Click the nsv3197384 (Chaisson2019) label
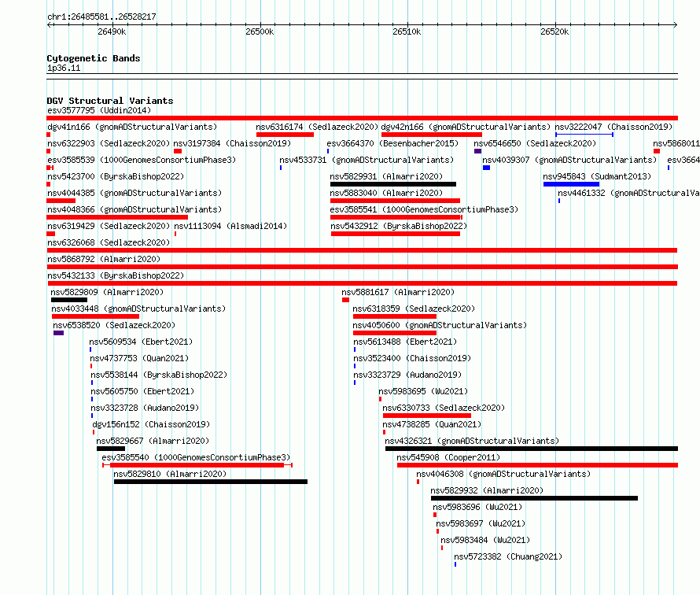 click(232, 143)
